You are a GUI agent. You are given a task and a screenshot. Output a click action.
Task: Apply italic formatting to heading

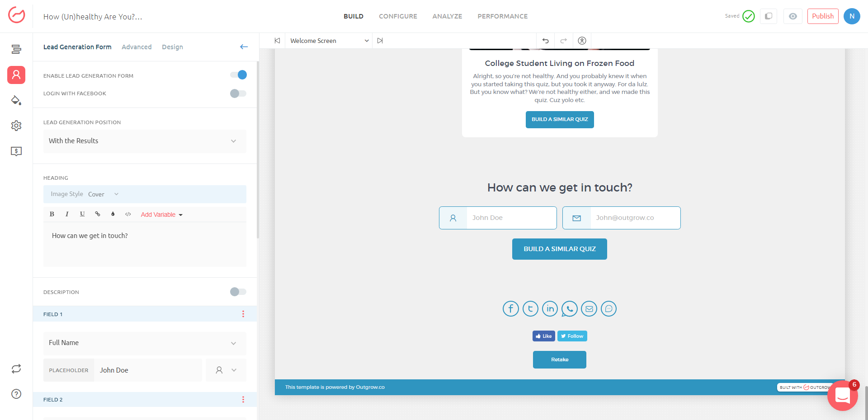coord(67,214)
